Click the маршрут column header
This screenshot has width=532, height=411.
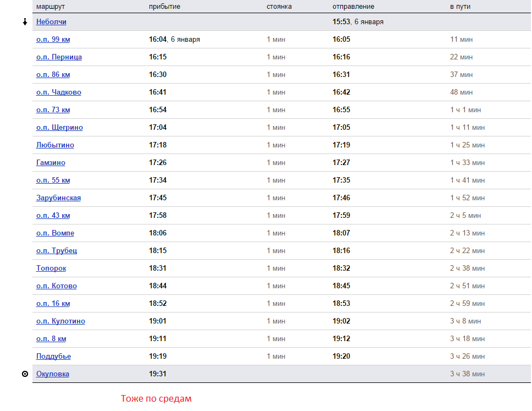tap(49, 7)
